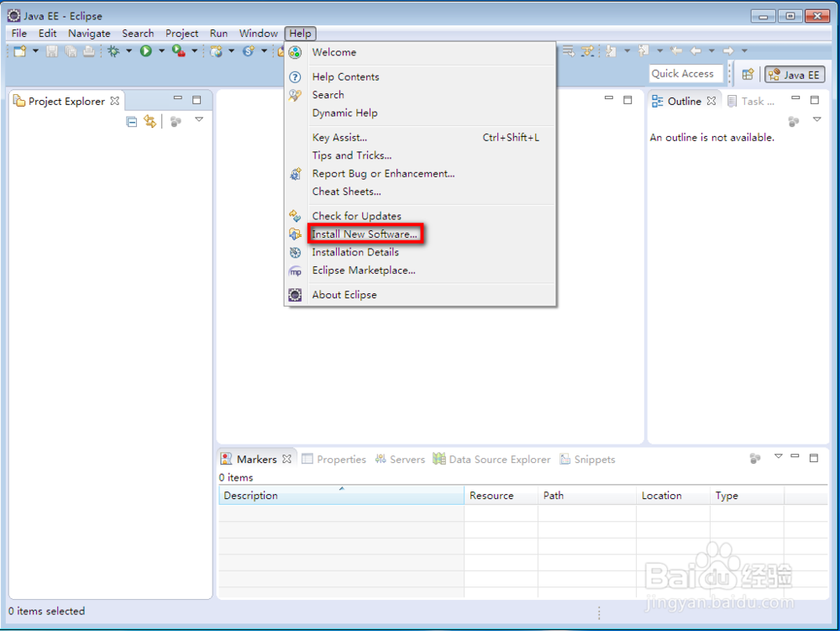This screenshot has height=631, width=840.
Task: Open Cheat Sheets from Help menu
Action: 420,192
